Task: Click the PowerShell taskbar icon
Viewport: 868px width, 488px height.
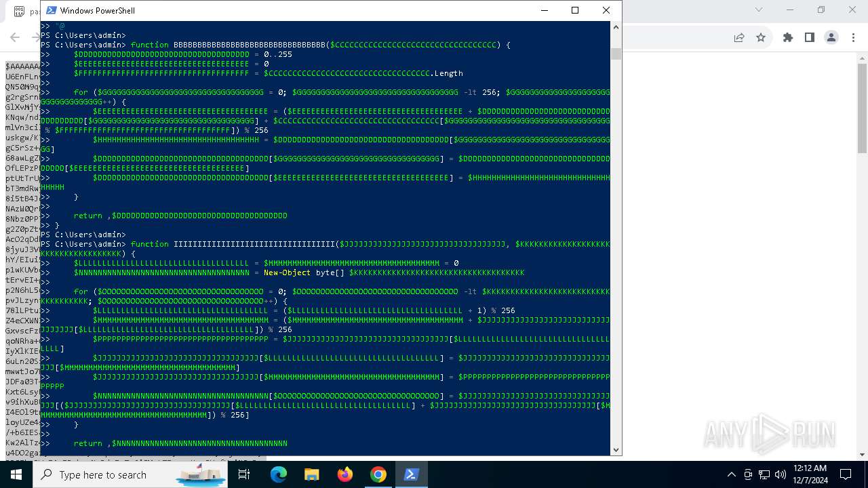Action: 411,474
